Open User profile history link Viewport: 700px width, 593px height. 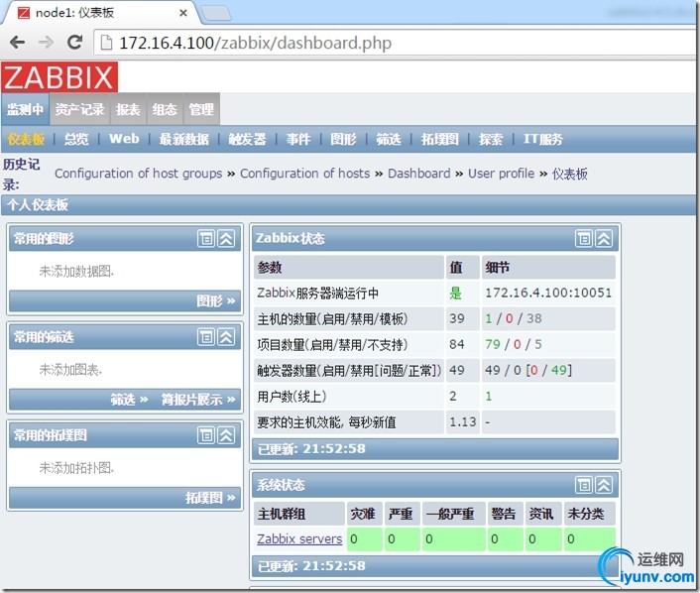point(501,174)
